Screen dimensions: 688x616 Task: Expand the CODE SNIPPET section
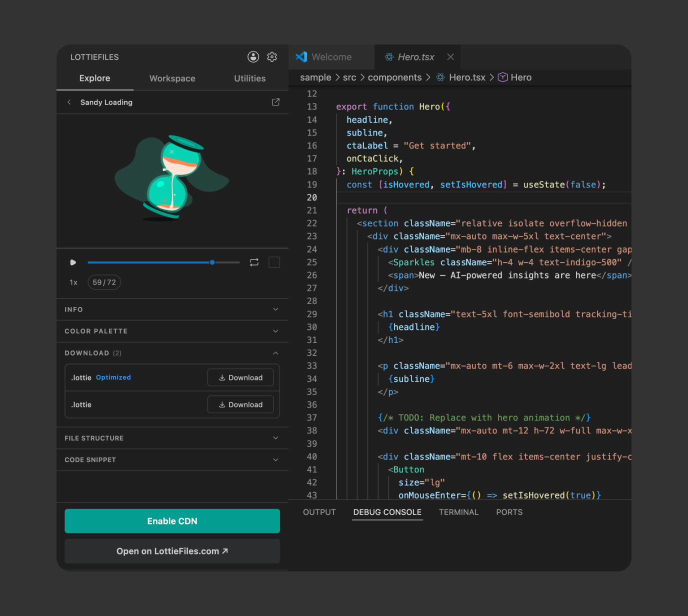172,459
